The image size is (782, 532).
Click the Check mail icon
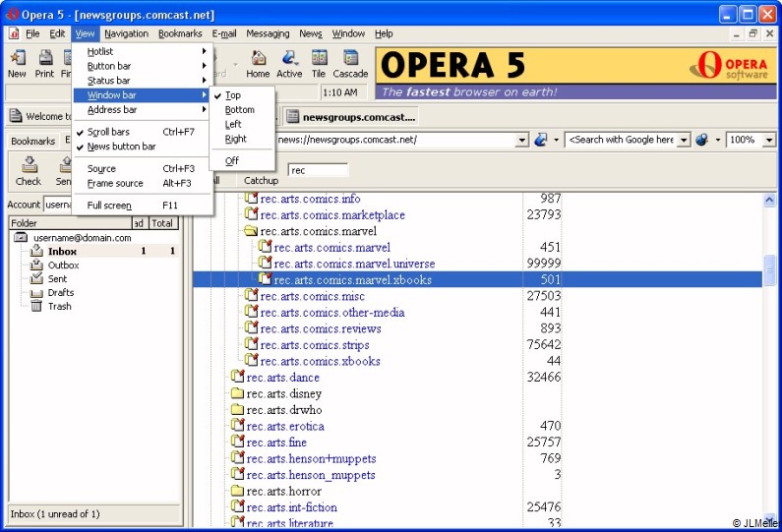tap(29, 164)
